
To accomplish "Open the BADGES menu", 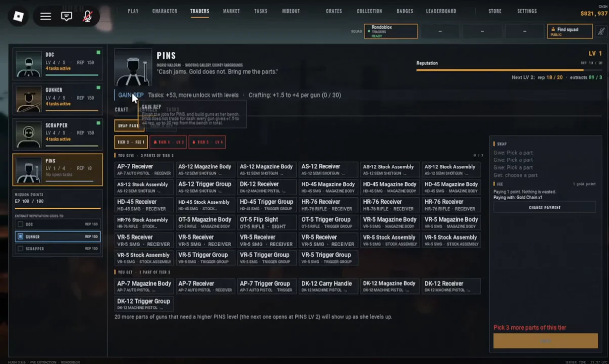I will click(405, 11).
